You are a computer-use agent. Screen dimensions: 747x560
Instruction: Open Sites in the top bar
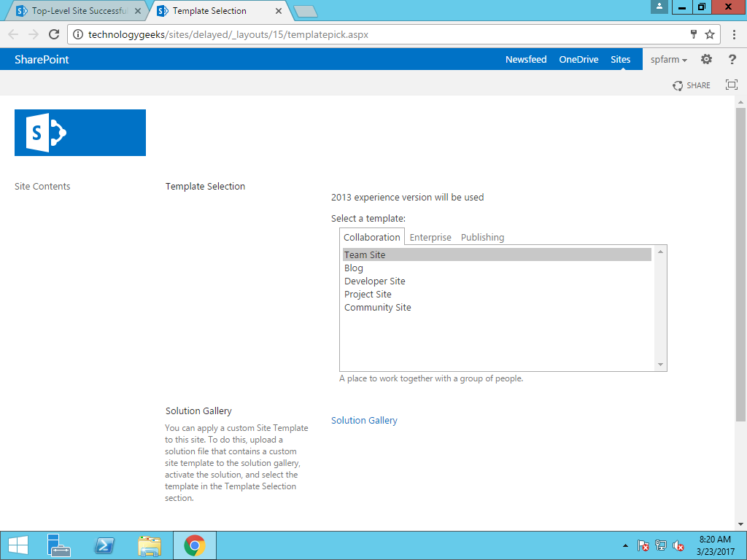point(620,60)
